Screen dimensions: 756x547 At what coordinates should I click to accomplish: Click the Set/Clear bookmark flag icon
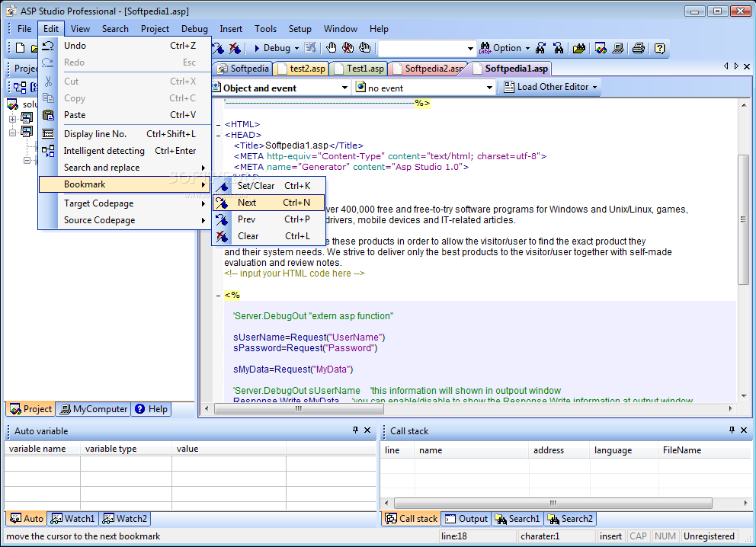[222, 186]
